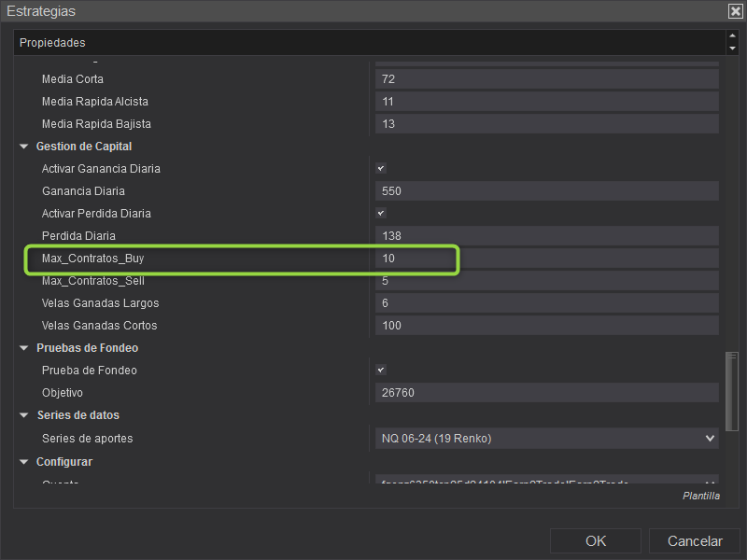
Task: Open the Series de aportes dropdown
Action: coord(546,438)
